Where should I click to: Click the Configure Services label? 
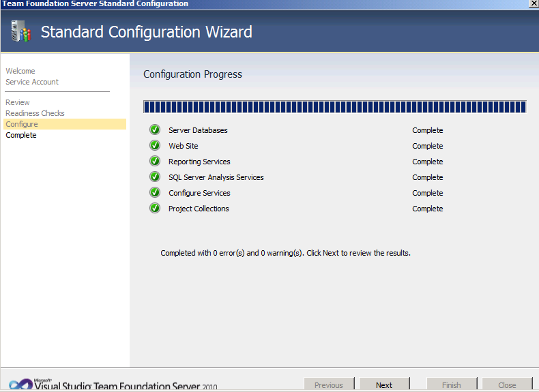tap(199, 193)
